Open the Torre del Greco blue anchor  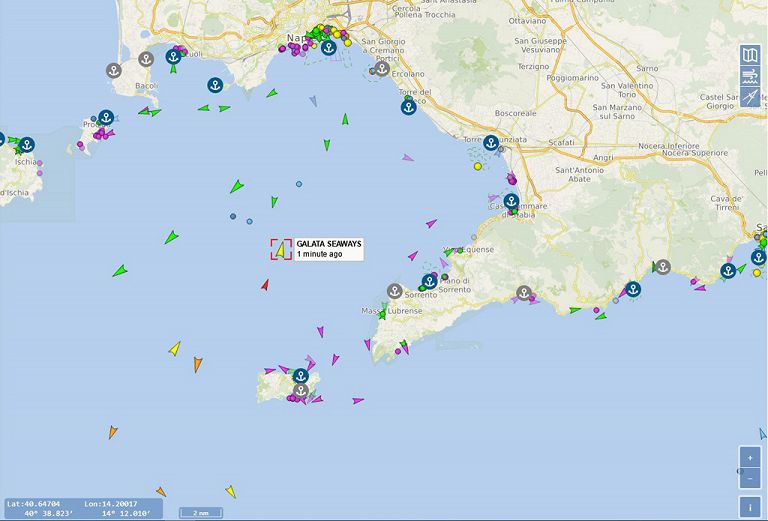409,107
